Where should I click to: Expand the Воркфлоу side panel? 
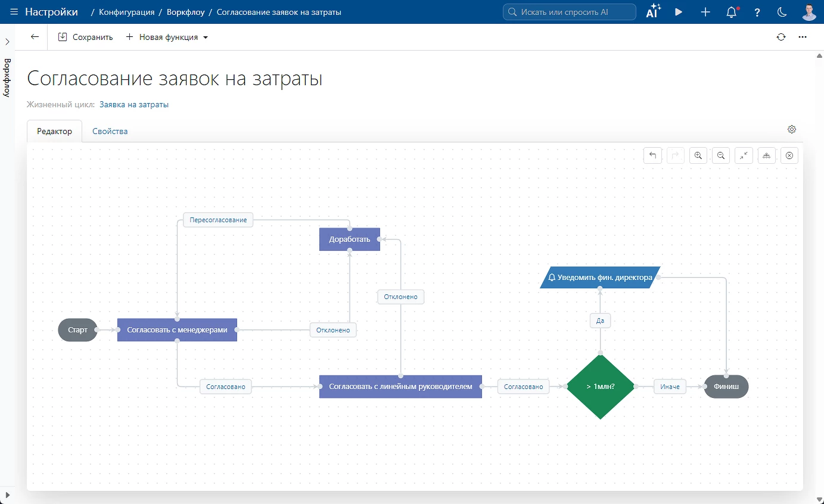coord(7,42)
